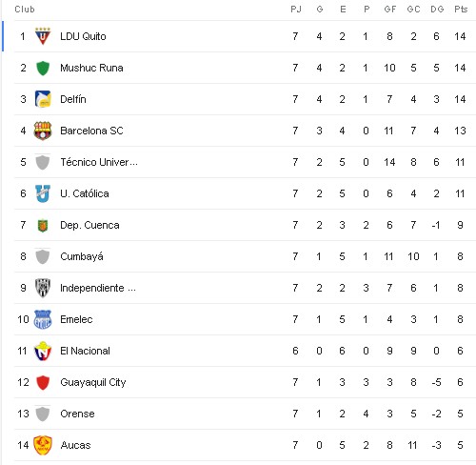The image size is (476, 465).
Task: Click the GF column header
Action: click(390, 10)
